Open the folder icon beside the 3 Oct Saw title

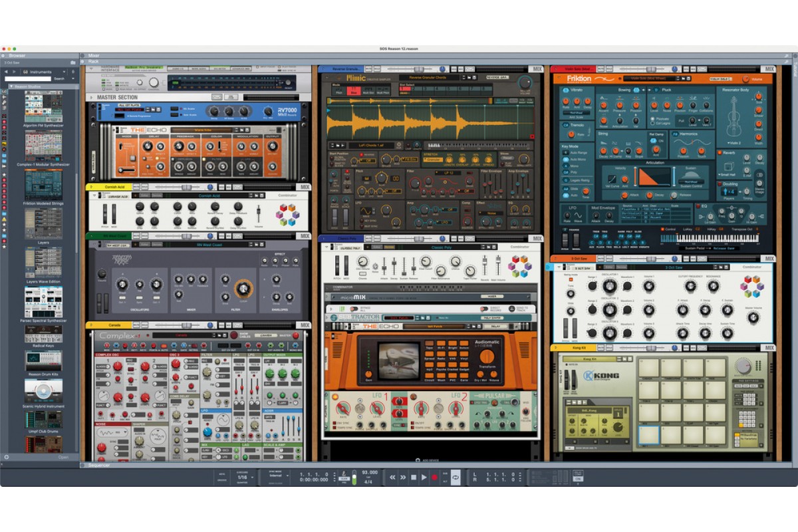point(73,63)
